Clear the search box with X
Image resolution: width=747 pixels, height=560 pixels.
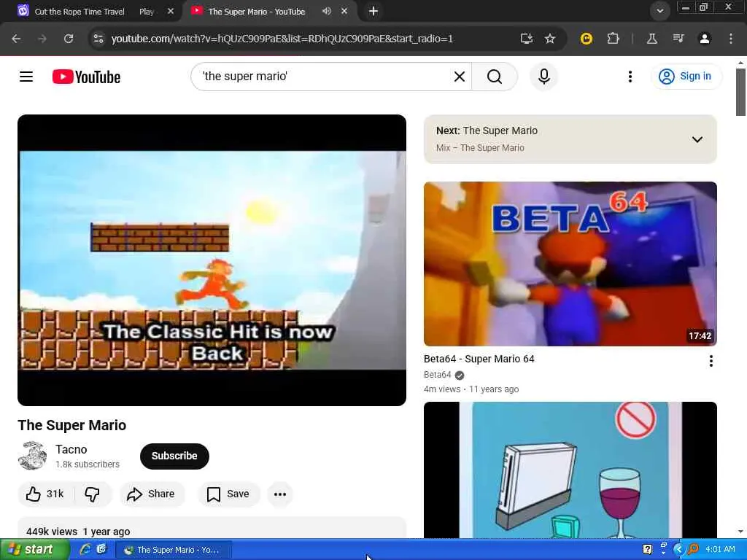pyautogui.click(x=460, y=77)
